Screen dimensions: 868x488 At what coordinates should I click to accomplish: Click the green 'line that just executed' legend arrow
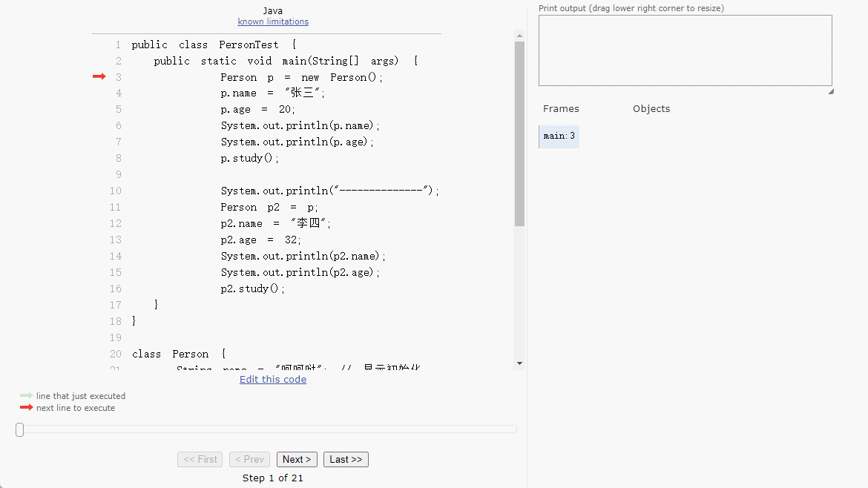tap(27, 395)
